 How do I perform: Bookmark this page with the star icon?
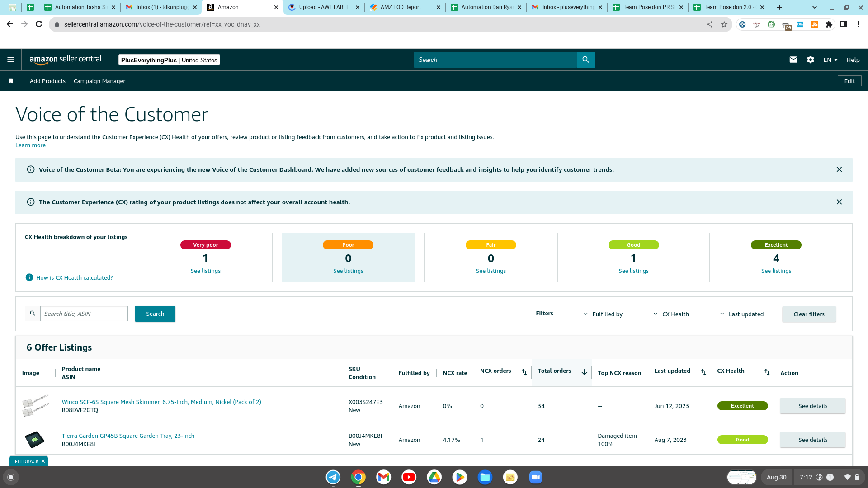(724, 24)
